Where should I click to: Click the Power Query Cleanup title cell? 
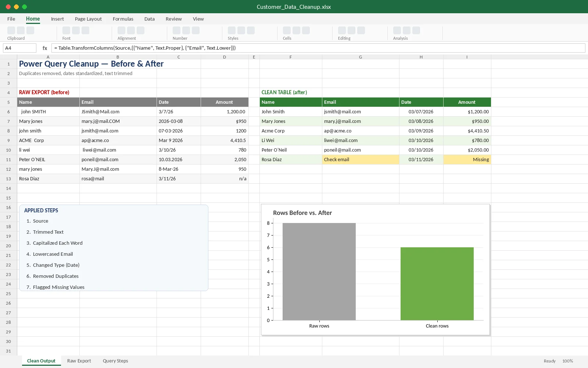[91, 64]
